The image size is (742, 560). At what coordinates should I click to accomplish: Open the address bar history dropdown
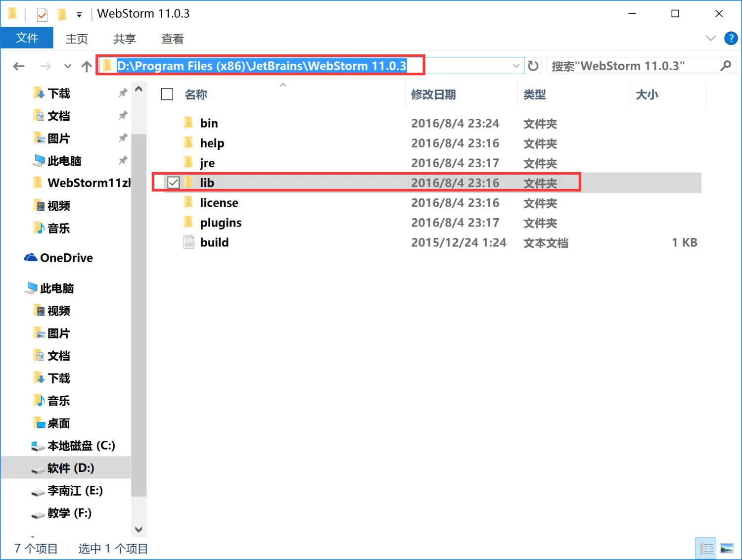pos(516,66)
